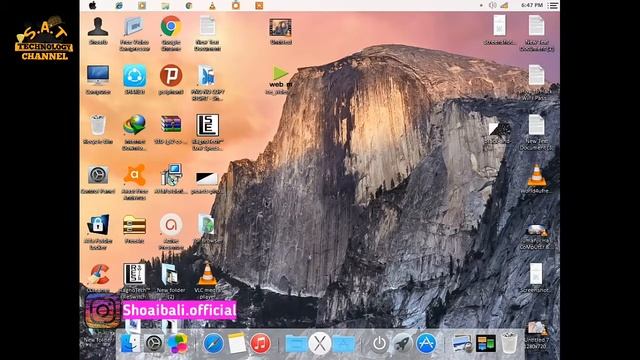Launch Internet Download Manager shortcut
The height and width of the screenshot is (360, 640).
pyautogui.click(x=134, y=125)
